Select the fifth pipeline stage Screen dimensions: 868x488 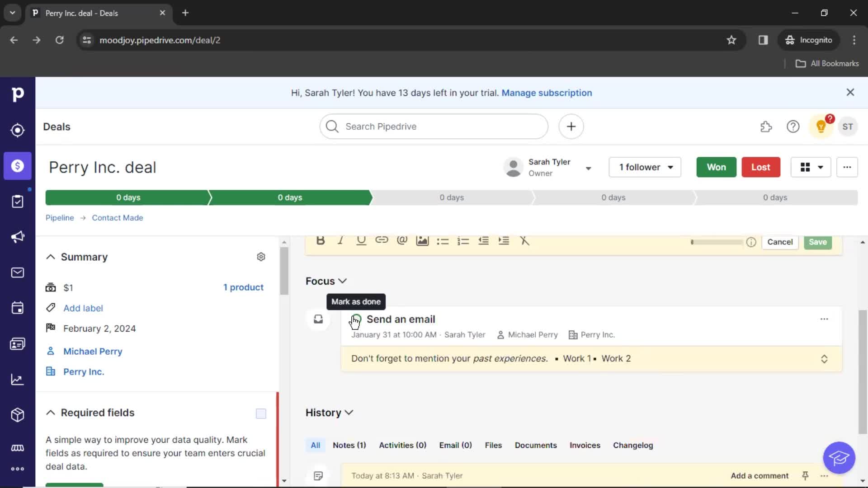pos(775,197)
